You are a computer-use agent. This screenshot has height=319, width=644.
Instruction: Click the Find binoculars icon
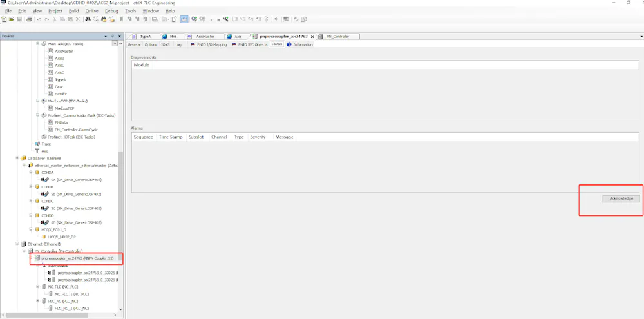point(88,19)
